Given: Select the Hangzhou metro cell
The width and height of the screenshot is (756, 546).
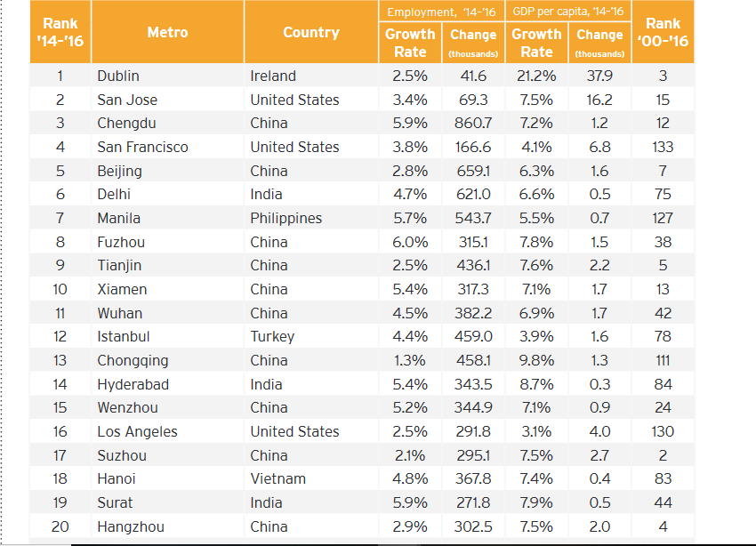Looking at the screenshot, I should (x=131, y=526).
